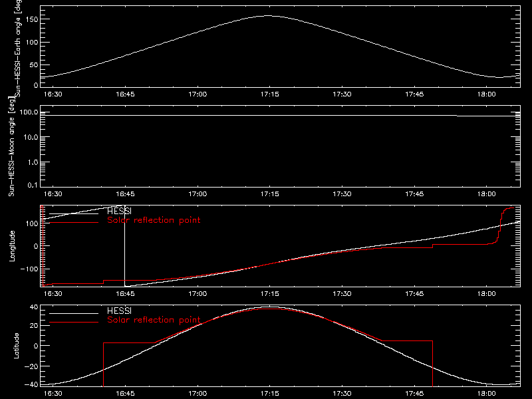Click the Sun-HESSI-Moon angle axis title

tap(11, 146)
